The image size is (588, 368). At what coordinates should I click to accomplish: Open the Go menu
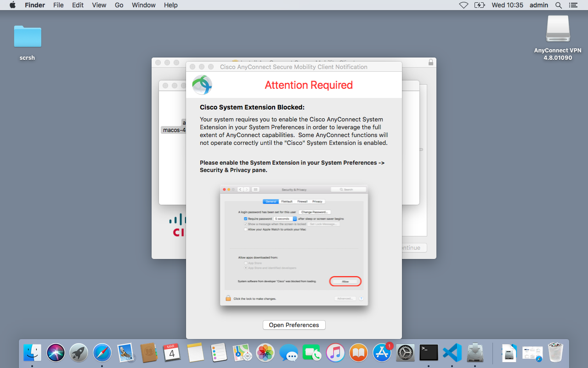coord(119,5)
